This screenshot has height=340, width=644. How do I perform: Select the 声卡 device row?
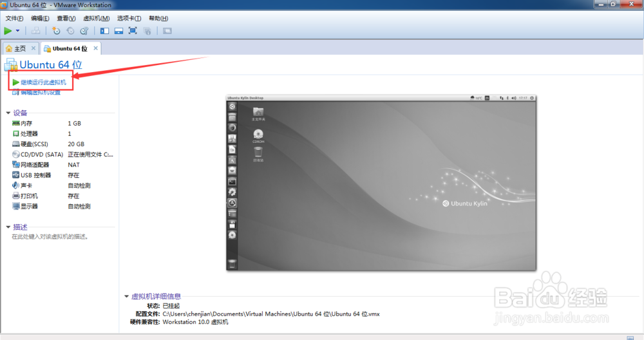click(x=63, y=185)
